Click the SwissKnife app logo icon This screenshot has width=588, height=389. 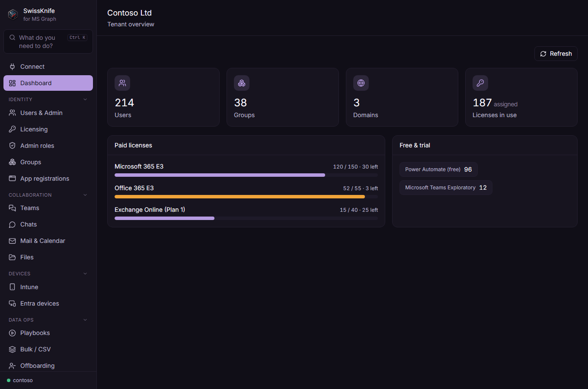tap(13, 14)
